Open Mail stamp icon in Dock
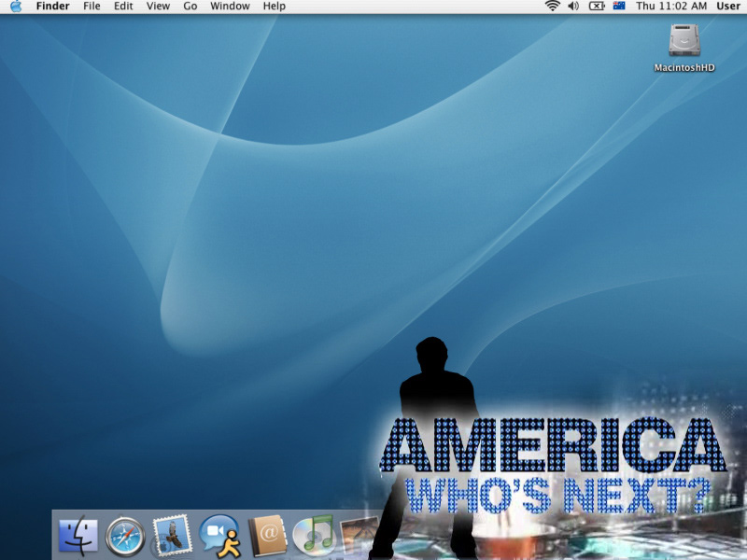Screen dimensions: 747x560 pyautogui.click(x=172, y=536)
